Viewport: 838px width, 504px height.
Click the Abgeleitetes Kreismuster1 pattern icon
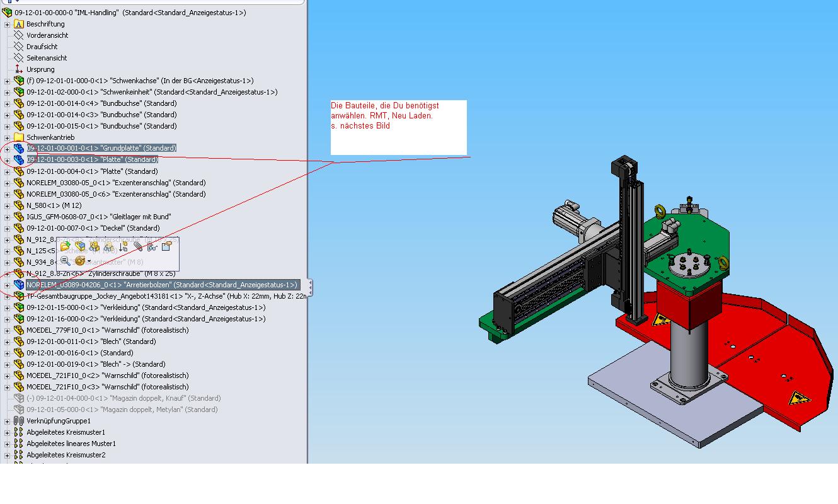coord(19,432)
